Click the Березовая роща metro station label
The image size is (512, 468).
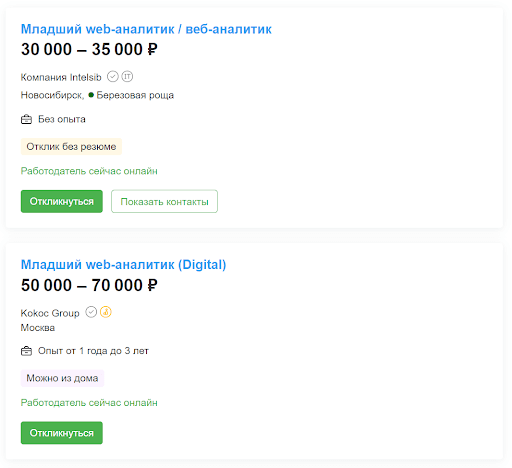135,95
